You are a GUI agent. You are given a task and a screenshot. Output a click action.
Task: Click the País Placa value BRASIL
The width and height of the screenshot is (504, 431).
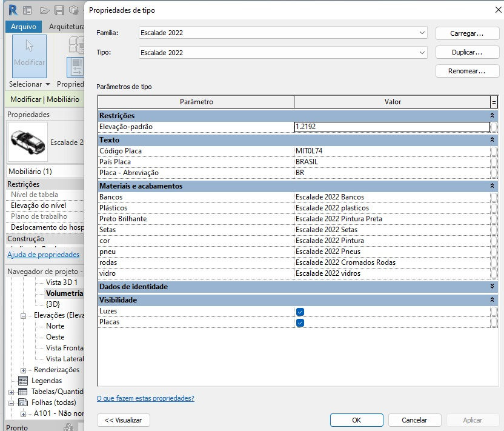[392, 162]
